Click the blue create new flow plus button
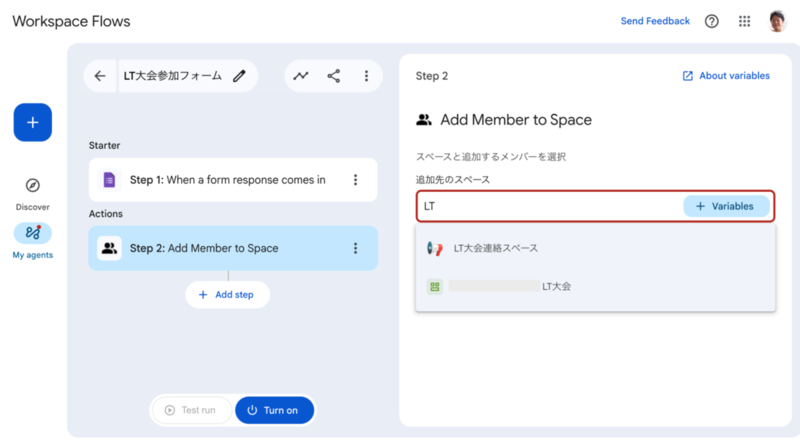The height and width of the screenshot is (441, 800). click(x=33, y=122)
